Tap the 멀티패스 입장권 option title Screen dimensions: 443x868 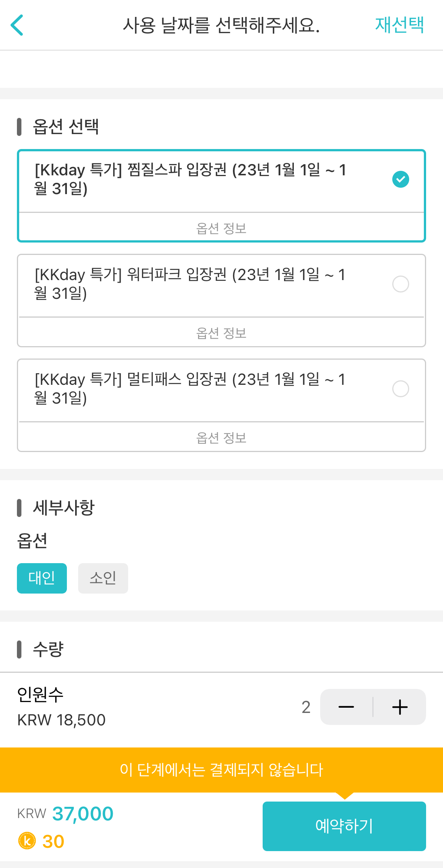[x=190, y=389]
